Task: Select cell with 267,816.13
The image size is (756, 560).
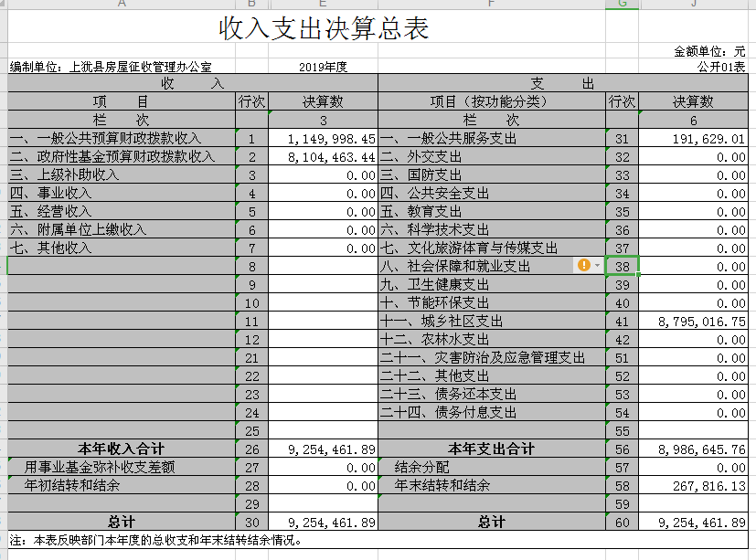Action: (693, 485)
